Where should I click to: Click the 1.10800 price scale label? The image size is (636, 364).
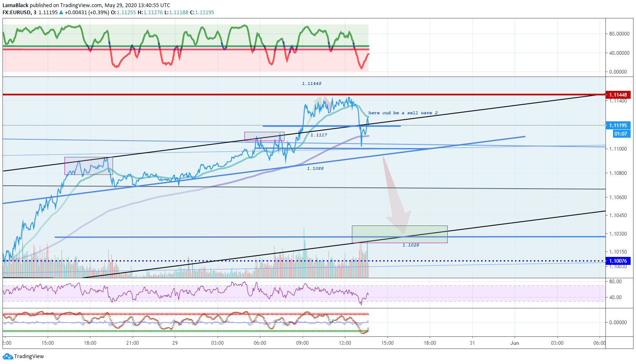(x=618, y=173)
